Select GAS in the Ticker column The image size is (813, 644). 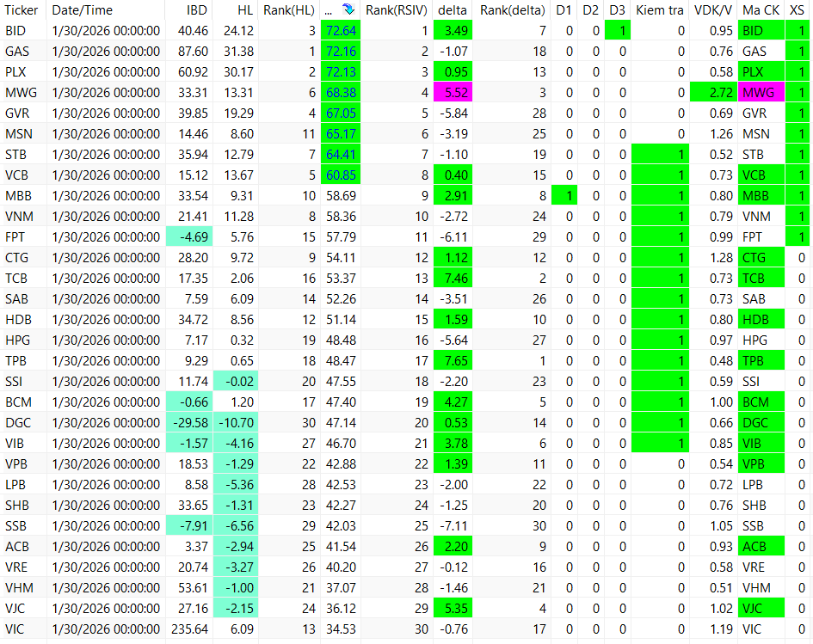tap(17, 52)
